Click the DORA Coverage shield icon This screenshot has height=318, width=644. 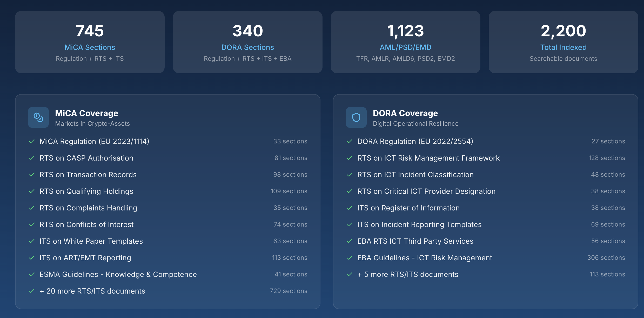[356, 117]
